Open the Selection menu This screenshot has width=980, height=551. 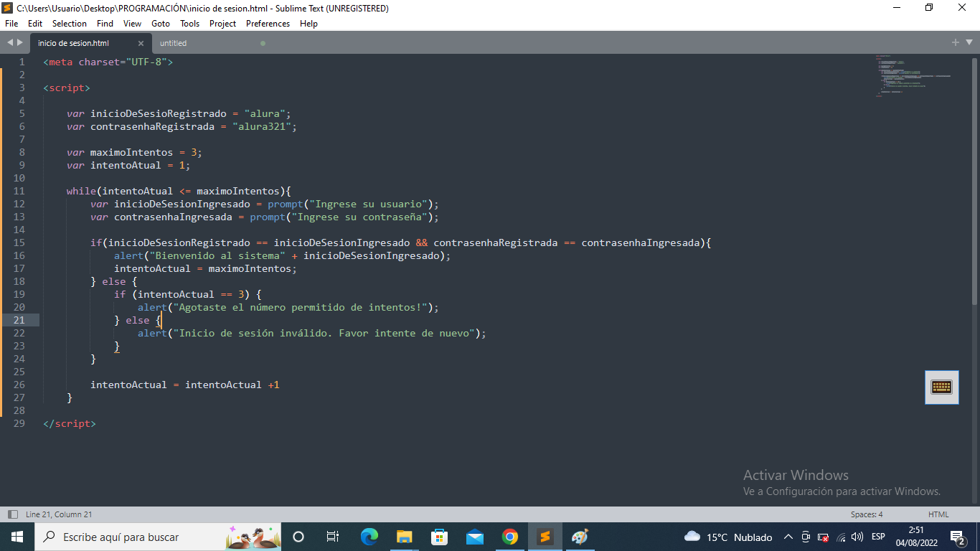click(70, 24)
